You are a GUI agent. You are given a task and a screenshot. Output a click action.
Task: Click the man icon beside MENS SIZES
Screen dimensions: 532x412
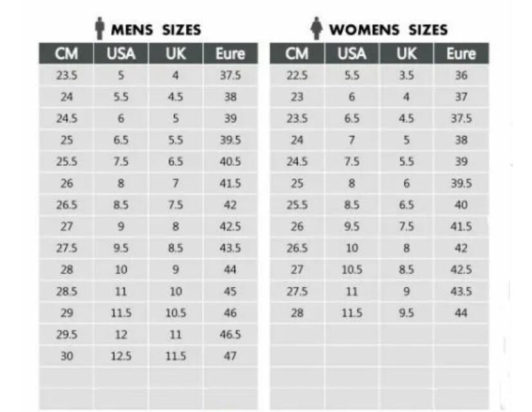99,28
